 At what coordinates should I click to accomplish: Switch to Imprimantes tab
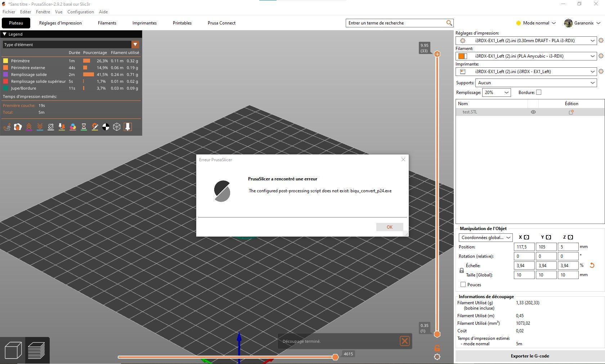pyautogui.click(x=144, y=23)
